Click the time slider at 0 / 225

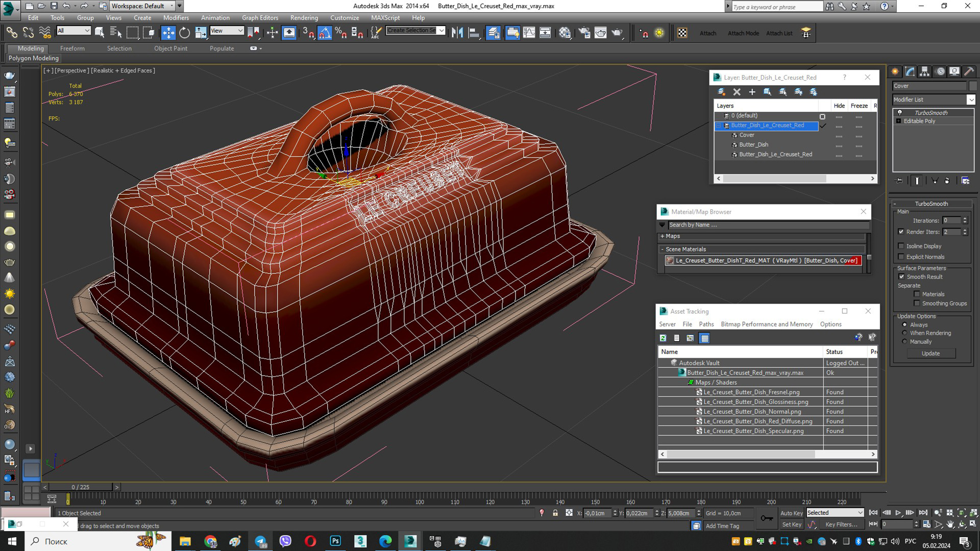(x=81, y=487)
